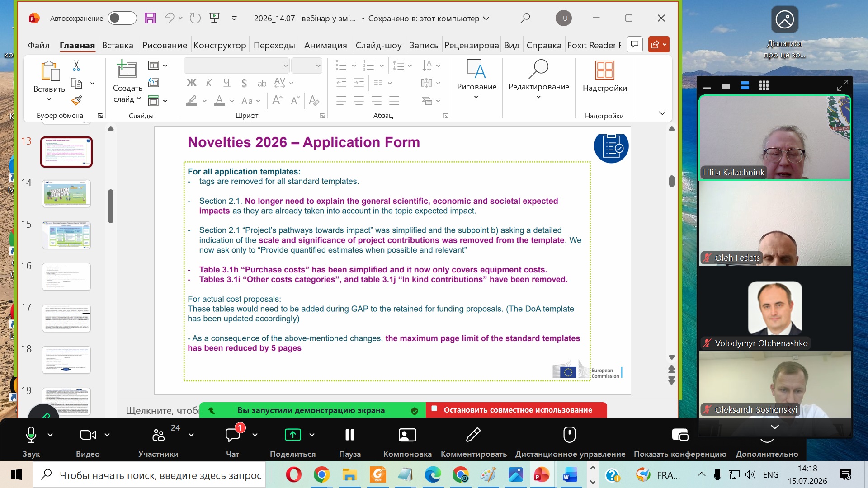
Task: Expand Вставить paste options arrow
Action: tap(49, 99)
